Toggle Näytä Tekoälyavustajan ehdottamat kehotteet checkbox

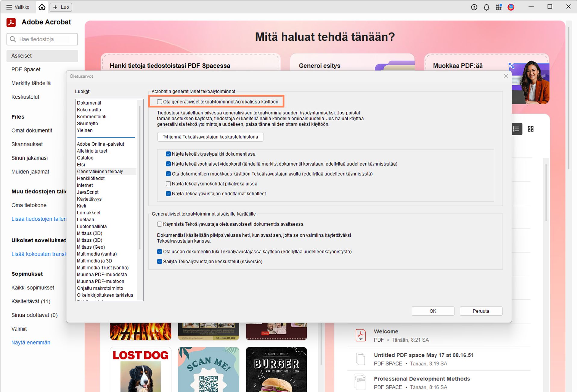pyautogui.click(x=168, y=194)
